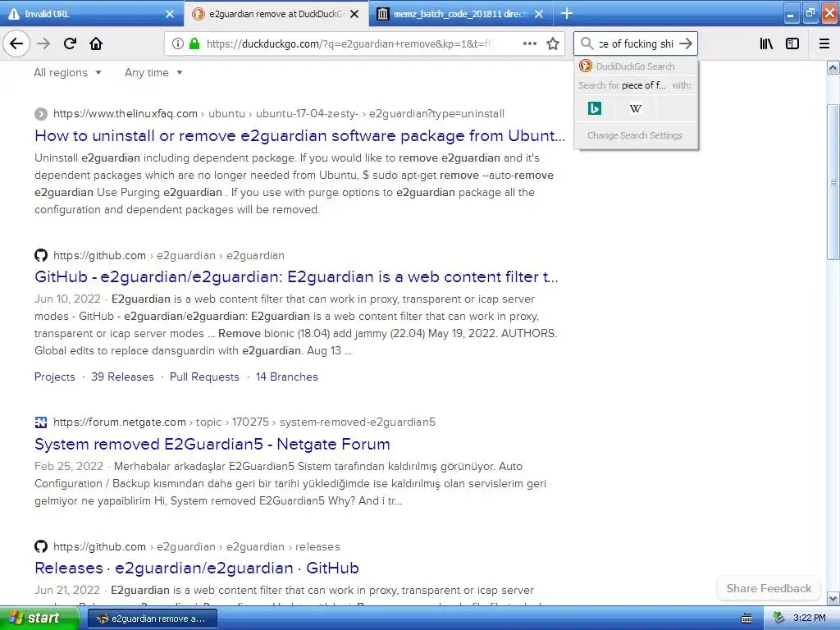Open Change Search Settings

click(x=635, y=135)
